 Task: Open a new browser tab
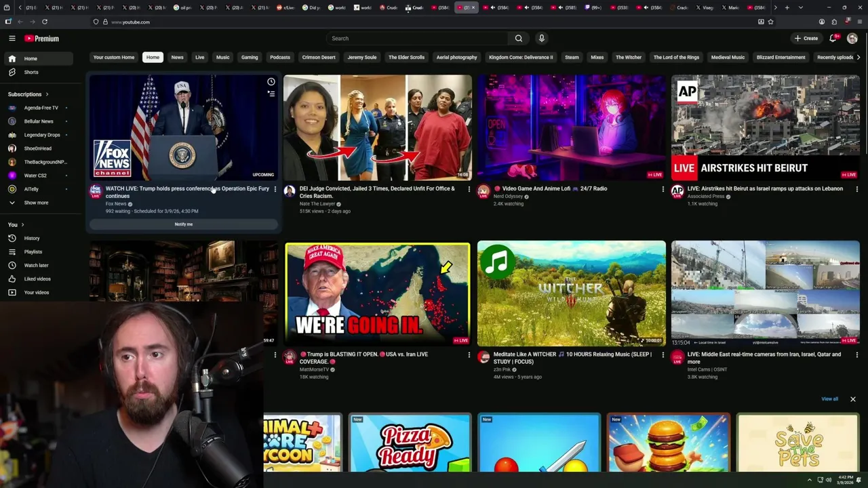pyautogui.click(x=787, y=7)
